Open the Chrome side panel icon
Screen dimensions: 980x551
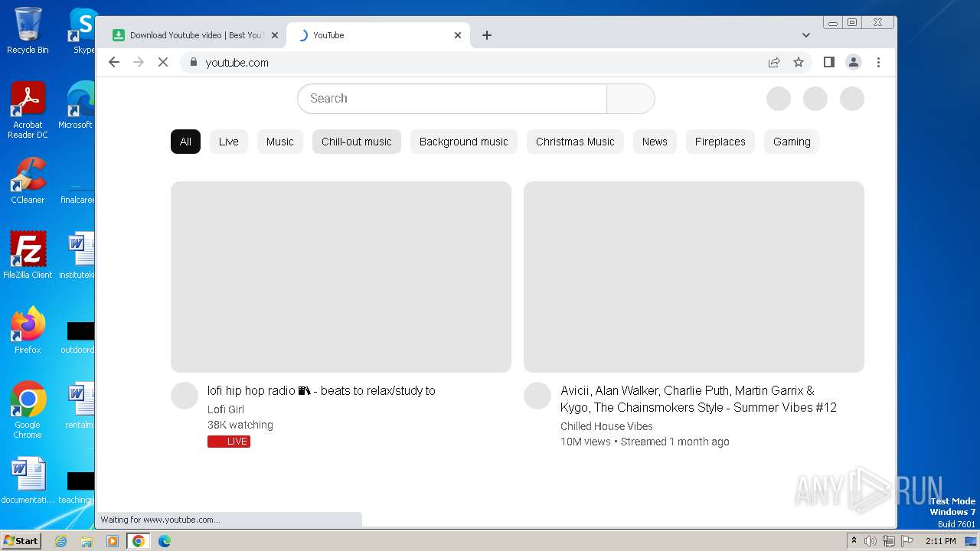[828, 62]
